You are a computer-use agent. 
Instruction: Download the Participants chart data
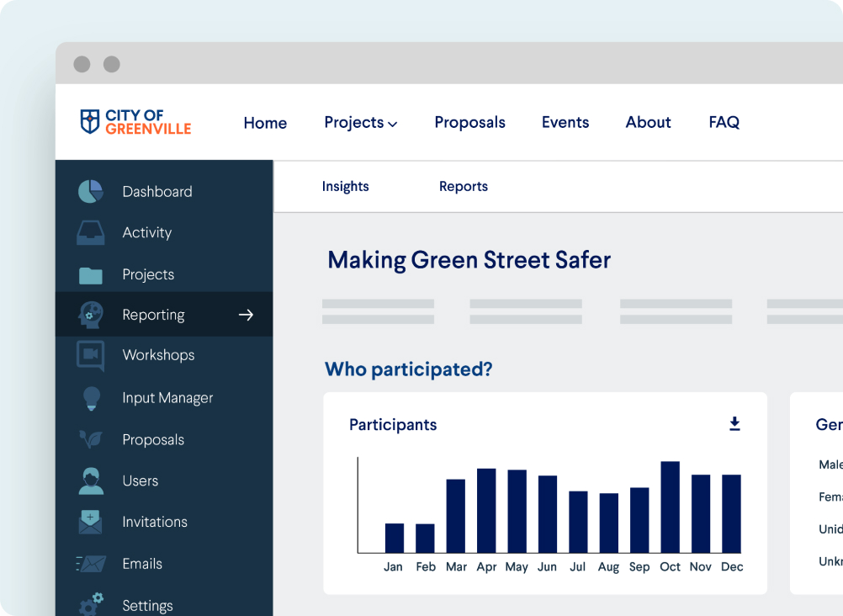tap(734, 424)
